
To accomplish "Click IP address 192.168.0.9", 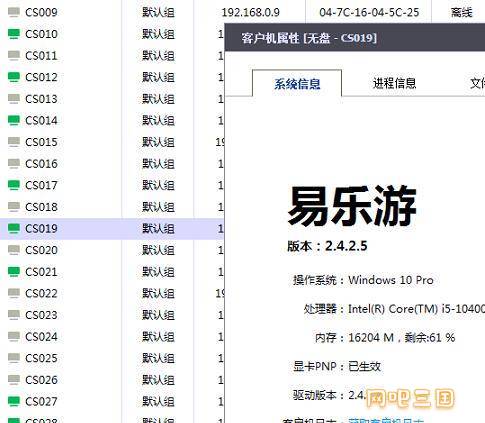I will tap(251, 13).
